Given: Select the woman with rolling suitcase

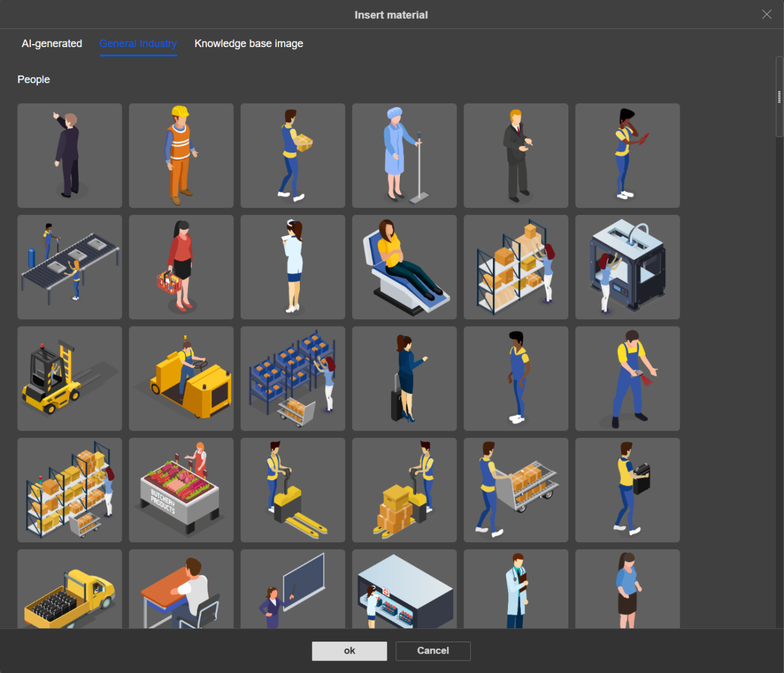Looking at the screenshot, I should (x=404, y=378).
